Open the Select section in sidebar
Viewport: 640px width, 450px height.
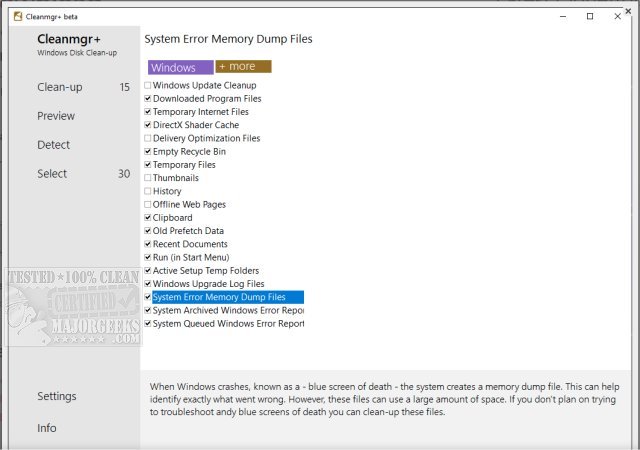click(52, 174)
